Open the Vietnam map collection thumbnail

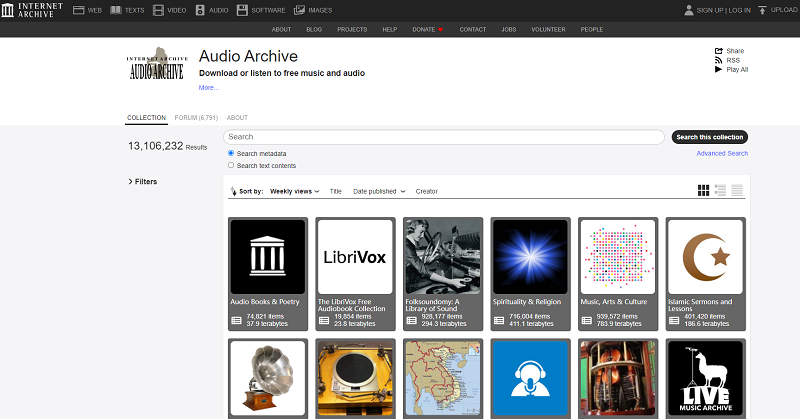pyautogui.click(x=443, y=378)
